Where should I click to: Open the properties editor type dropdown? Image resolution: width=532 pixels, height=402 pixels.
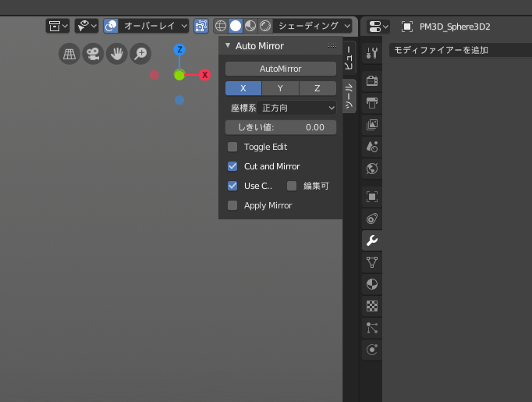[378, 27]
